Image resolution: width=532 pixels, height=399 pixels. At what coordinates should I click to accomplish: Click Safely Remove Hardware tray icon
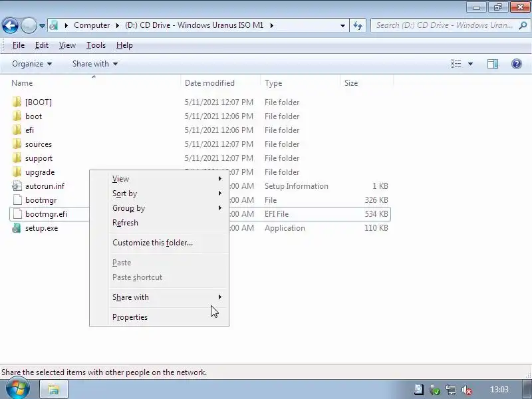[435, 390]
